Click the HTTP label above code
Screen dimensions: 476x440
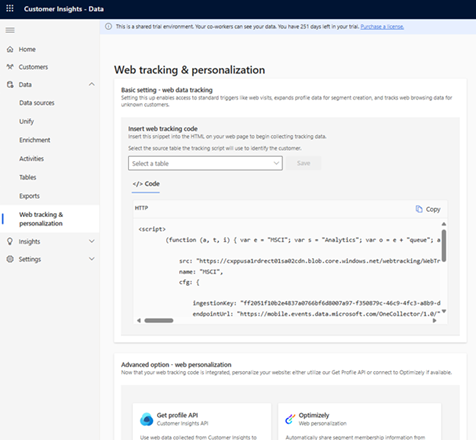(x=141, y=208)
